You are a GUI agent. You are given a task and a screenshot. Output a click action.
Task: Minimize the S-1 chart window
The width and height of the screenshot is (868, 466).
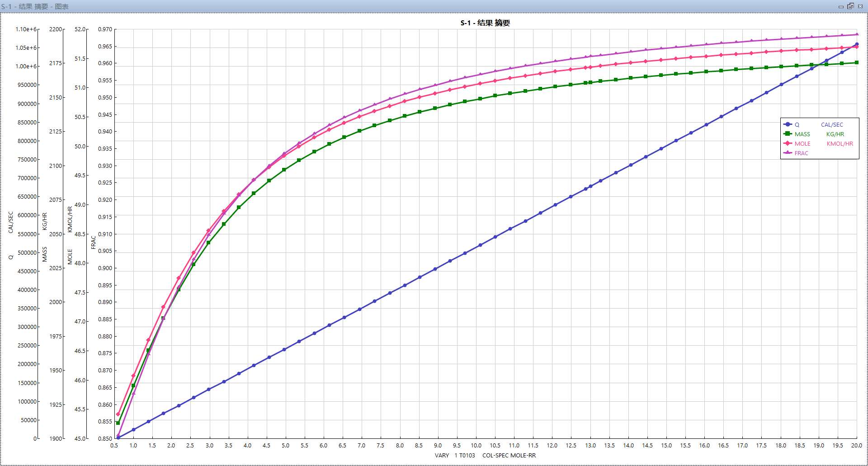pos(841,6)
